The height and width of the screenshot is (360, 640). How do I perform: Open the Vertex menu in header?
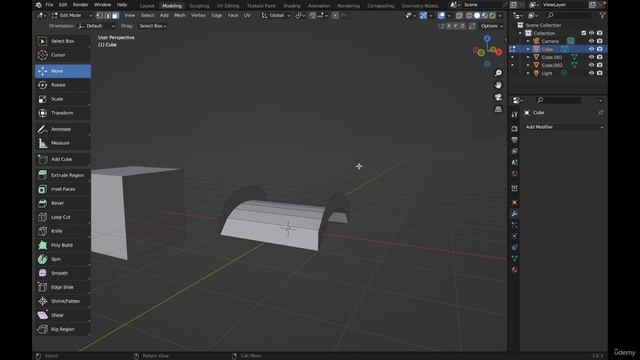click(198, 16)
